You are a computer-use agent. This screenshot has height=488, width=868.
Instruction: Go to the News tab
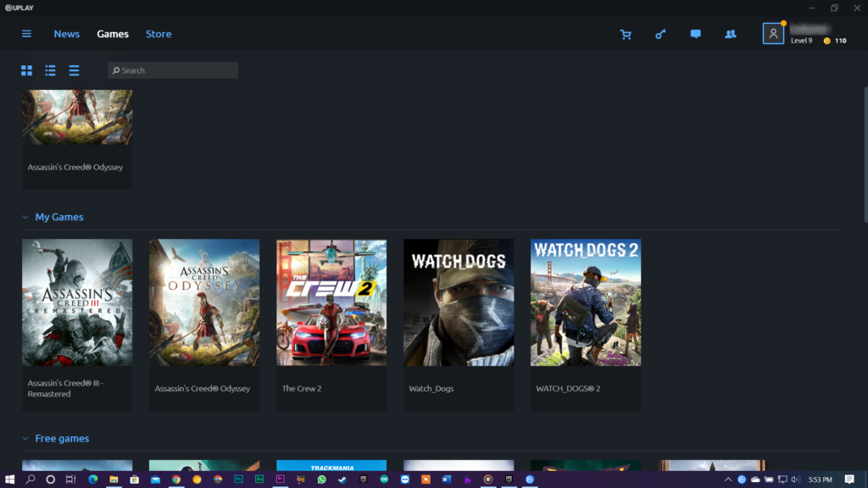[x=66, y=34]
